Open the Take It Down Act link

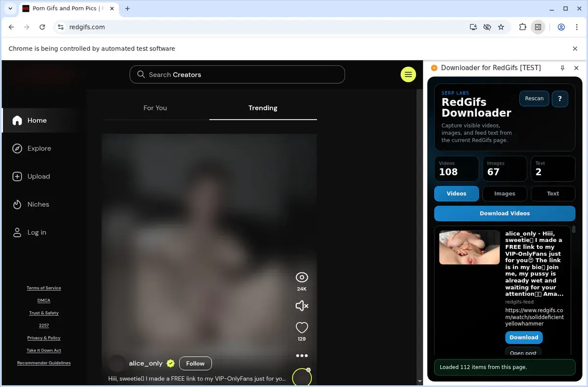pos(44,350)
